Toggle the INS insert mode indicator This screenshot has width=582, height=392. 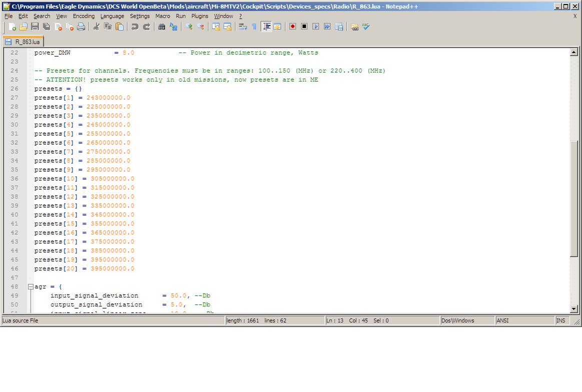tap(561, 320)
